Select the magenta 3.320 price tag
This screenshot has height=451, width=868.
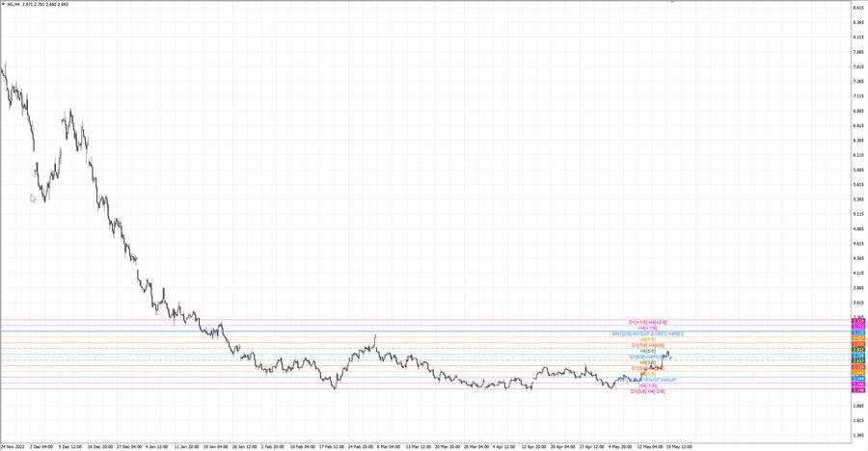pyautogui.click(x=858, y=321)
